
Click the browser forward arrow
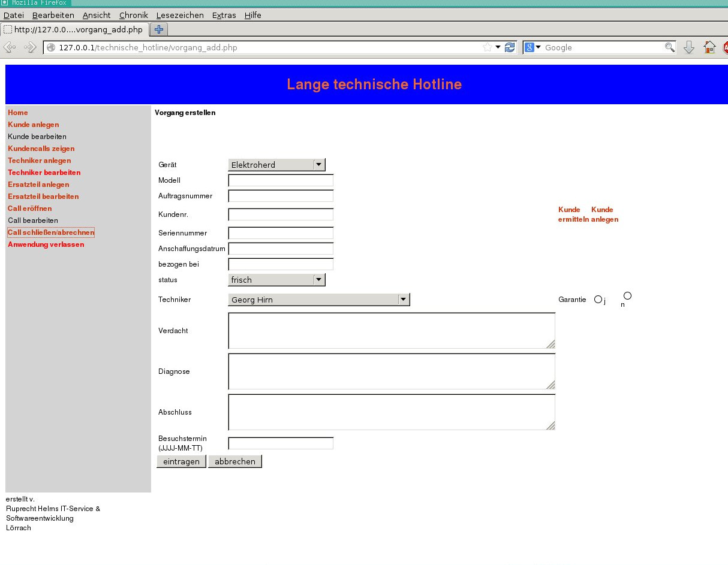pyautogui.click(x=29, y=47)
